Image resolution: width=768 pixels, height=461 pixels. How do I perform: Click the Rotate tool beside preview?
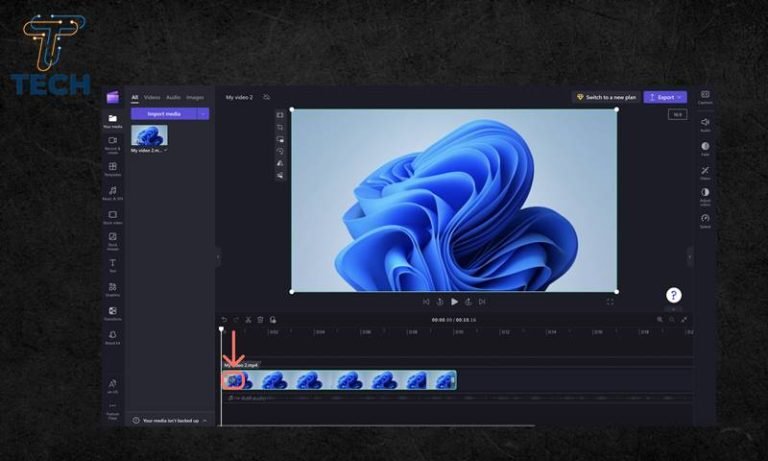point(280,151)
